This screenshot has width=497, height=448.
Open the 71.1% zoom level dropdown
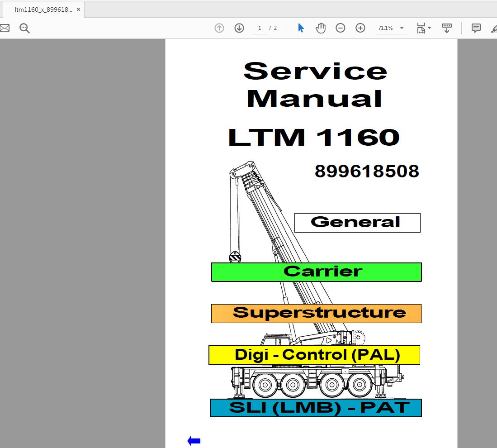click(x=402, y=28)
